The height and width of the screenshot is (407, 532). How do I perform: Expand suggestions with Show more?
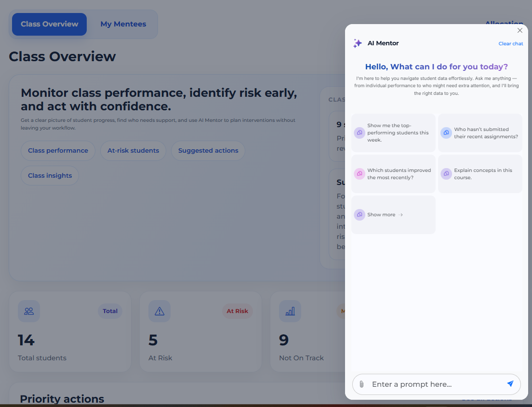point(393,215)
